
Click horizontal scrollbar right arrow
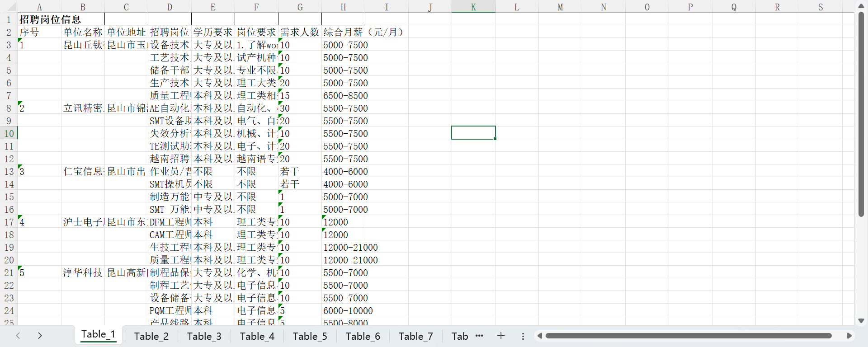coord(849,336)
